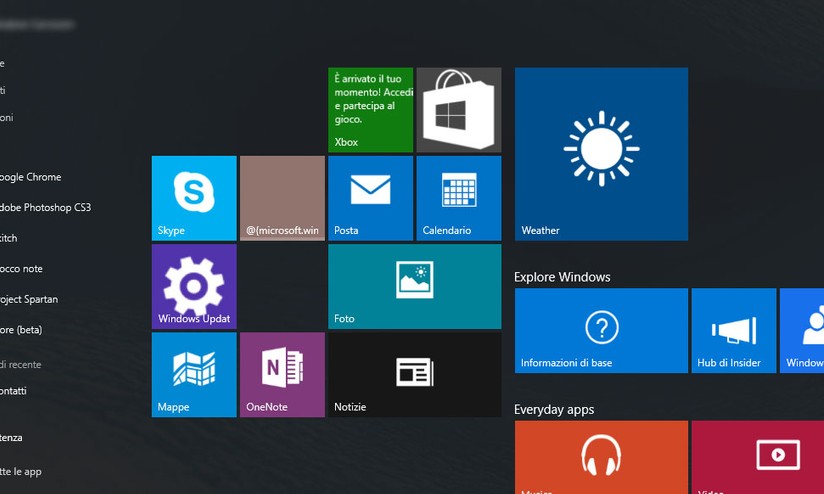Open the Windows Update gear tile
The height and width of the screenshot is (494, 824).
pyautogui.click(x=194, y=286)
